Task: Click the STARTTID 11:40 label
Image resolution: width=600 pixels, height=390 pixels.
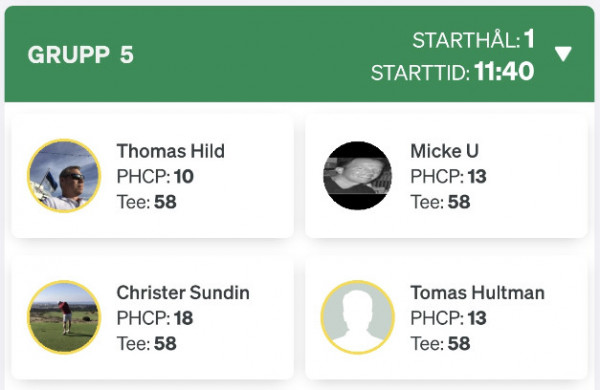Action: 453,72
